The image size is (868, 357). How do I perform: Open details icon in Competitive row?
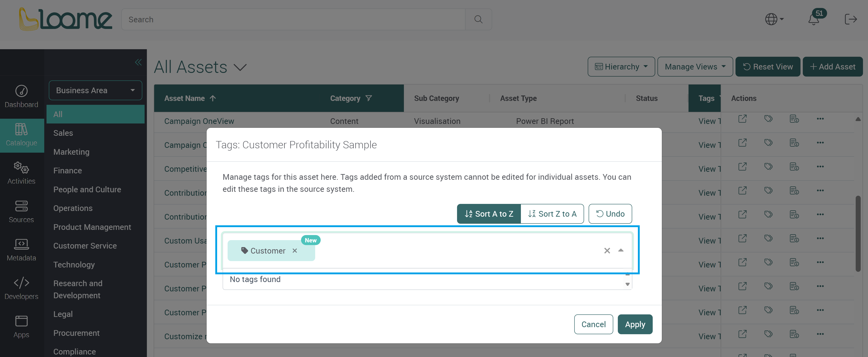[794, 167]
